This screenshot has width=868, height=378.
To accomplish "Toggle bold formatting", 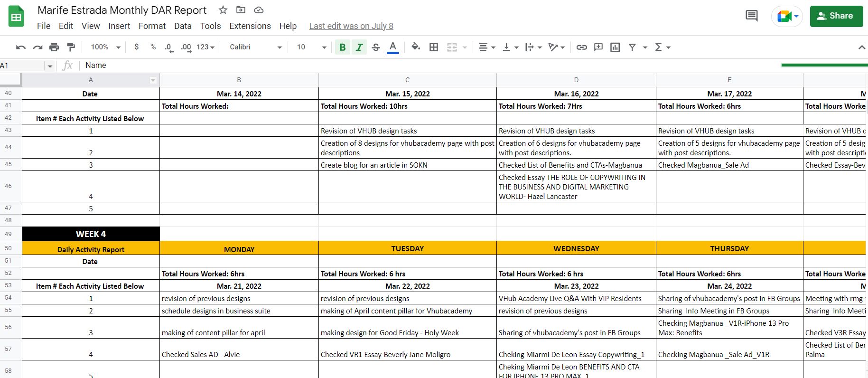I will [342, 47].
